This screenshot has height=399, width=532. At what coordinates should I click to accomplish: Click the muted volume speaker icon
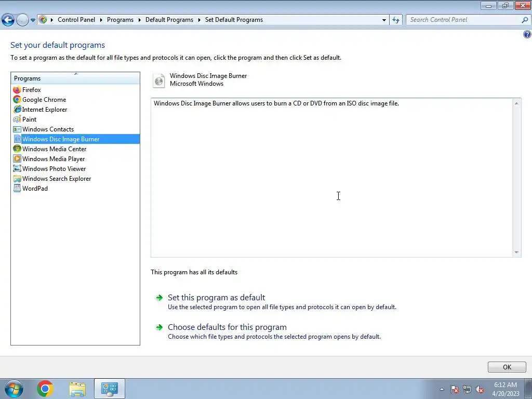click(480, 390)
